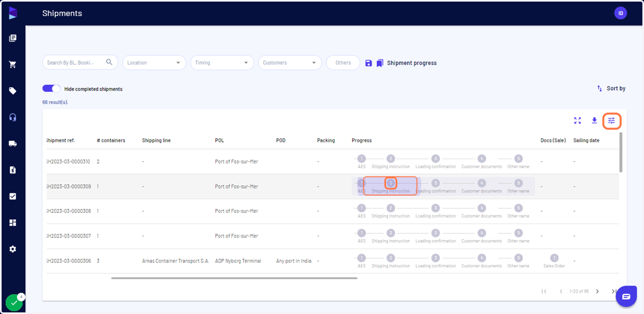This screenshot has height=314, width=644.
Task: Click the Sort by button
Action: [x=611, y=88]
